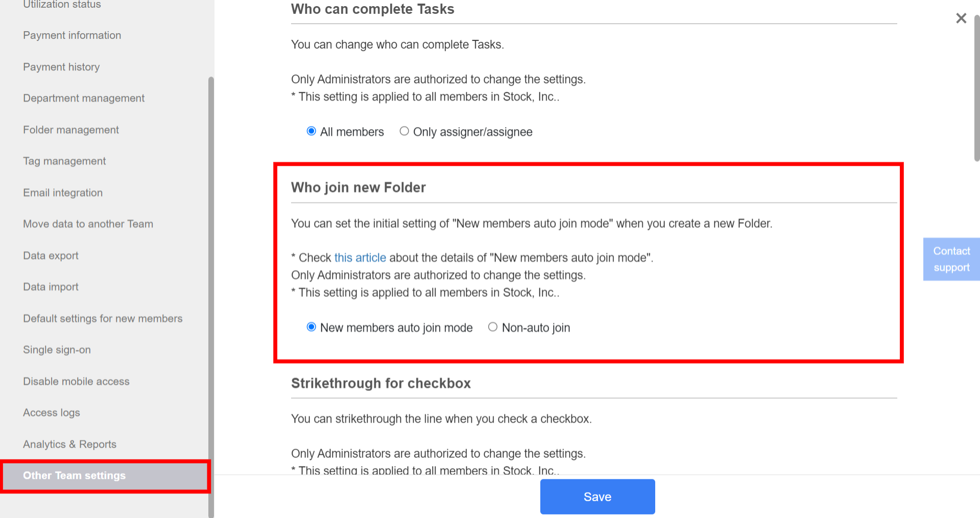The height and width of the screenshot is (518, 980).
Task: Enable 'New members auto join mode'
Action: point(311,327)
